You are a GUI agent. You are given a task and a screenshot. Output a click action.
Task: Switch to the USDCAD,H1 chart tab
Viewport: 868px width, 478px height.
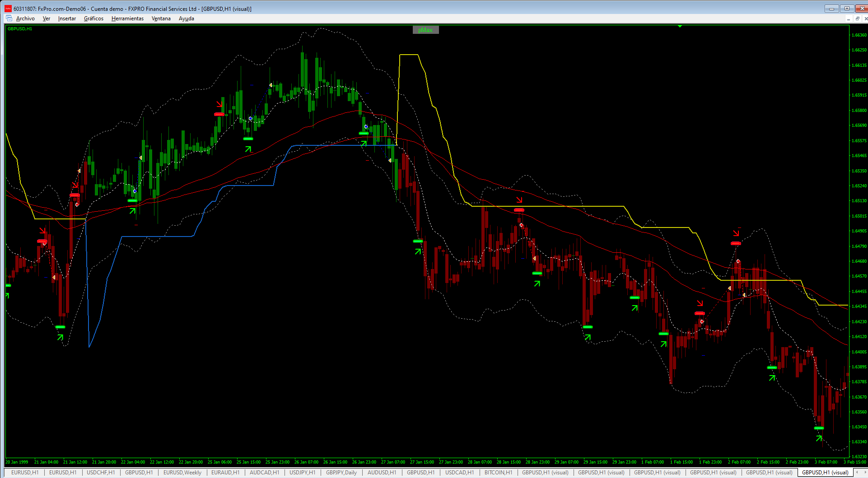point(460,473)
